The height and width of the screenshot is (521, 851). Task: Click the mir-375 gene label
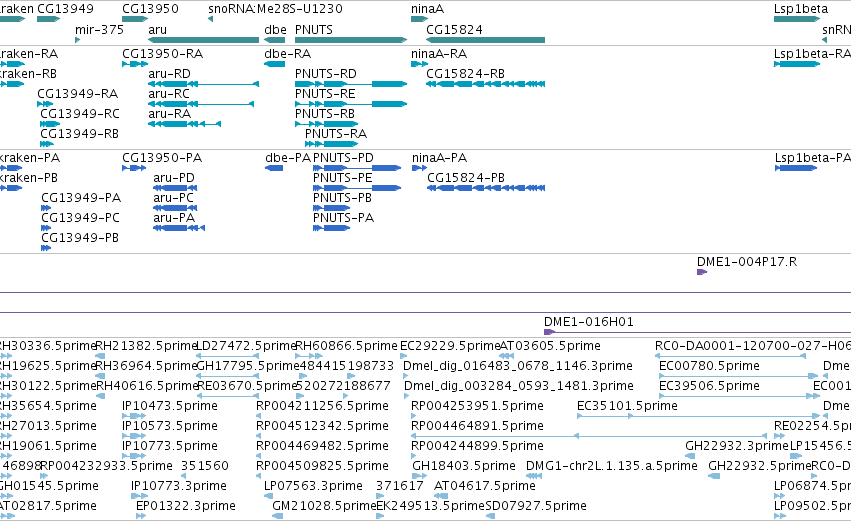(99, 29)
